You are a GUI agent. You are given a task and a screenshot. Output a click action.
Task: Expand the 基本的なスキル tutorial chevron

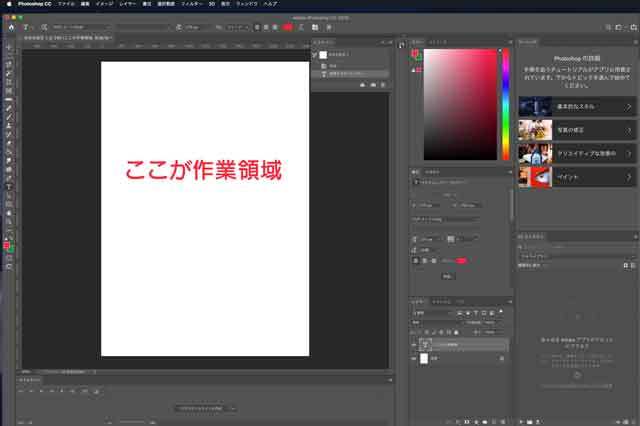(x=629, y=107)
